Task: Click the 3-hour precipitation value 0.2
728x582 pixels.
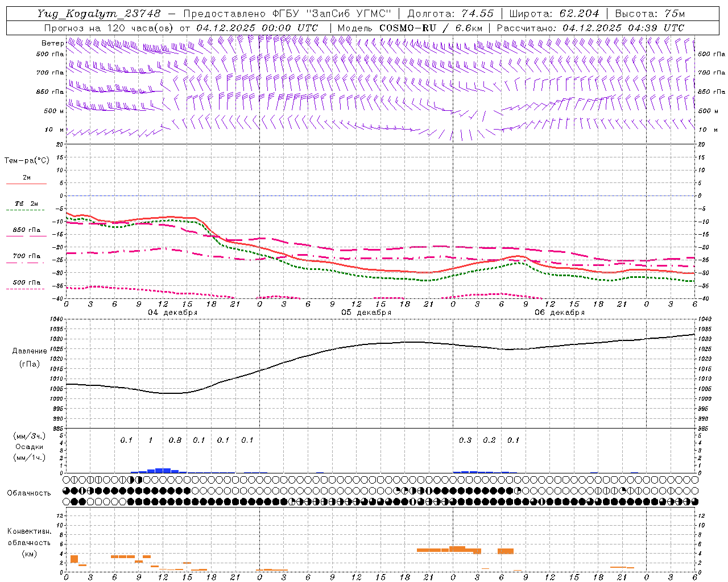Action: pos(490,440)
